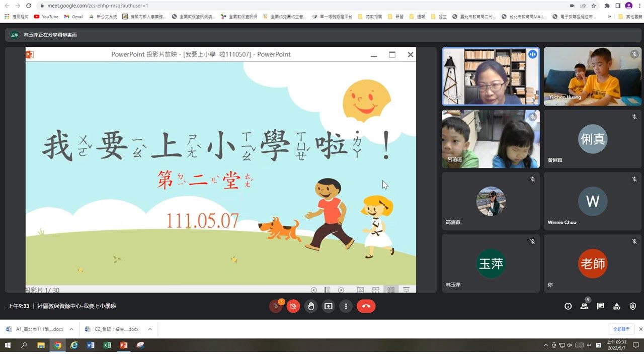This screenshot has height=362, width=644.
Task: Toggle the browser side panel icon
Action: click(x=617, y=6)
